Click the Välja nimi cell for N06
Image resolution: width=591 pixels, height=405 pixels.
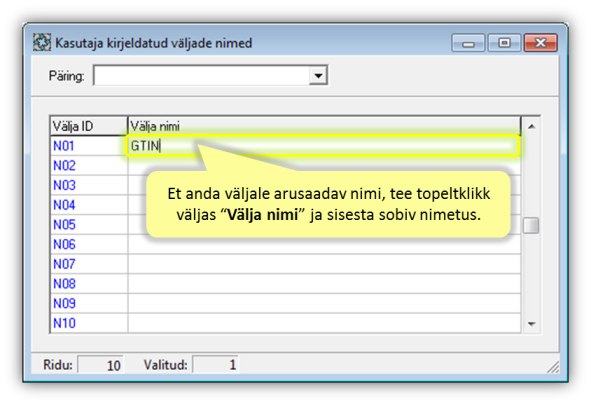(324, 244)
